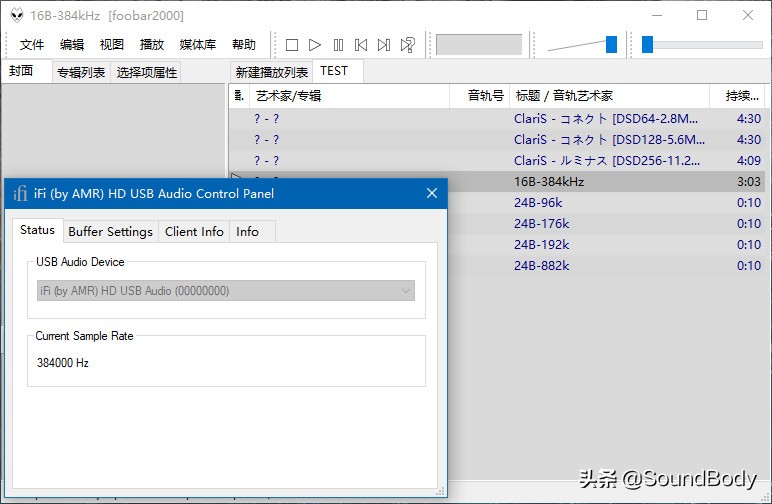Open the 文件 menu

(x=32, y=45)
